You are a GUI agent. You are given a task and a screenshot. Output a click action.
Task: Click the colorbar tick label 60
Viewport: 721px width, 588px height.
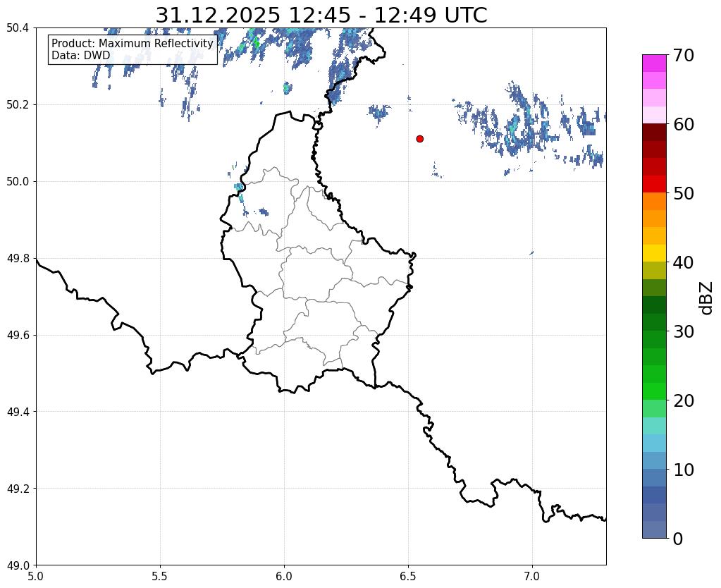[684, 124]
